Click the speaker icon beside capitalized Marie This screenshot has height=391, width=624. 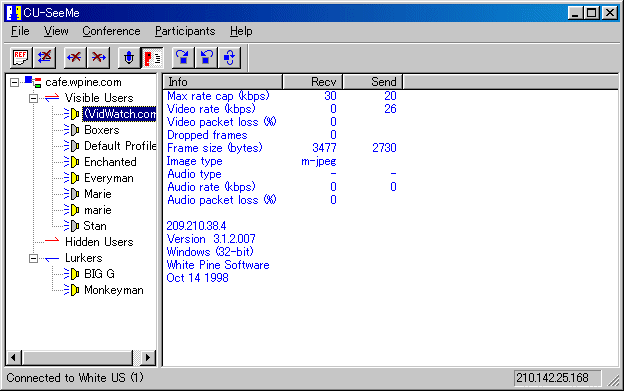point(72,194)
